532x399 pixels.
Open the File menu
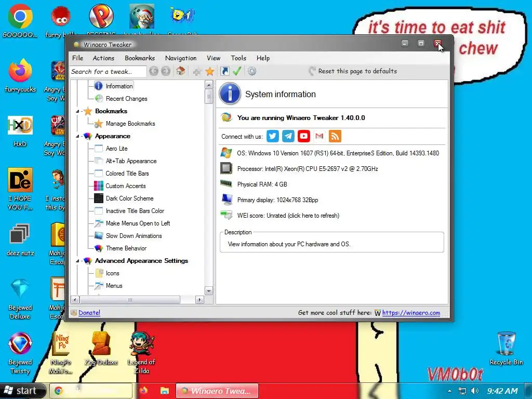click(78, 58)
